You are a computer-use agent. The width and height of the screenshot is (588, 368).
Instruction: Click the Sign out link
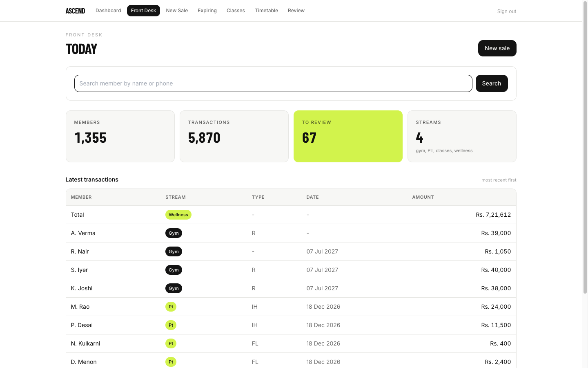pyautogui.click(x=506, y=11)
